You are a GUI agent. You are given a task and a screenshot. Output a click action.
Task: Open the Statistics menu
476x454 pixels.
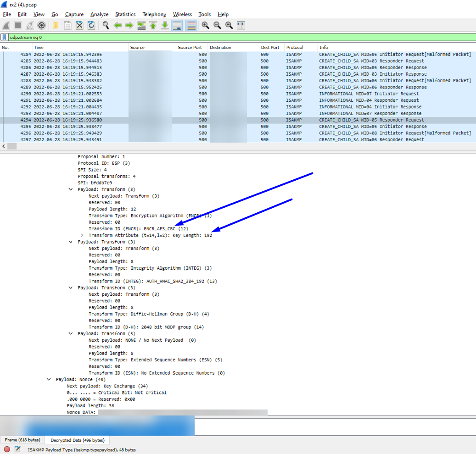click(x=125, y=14)
